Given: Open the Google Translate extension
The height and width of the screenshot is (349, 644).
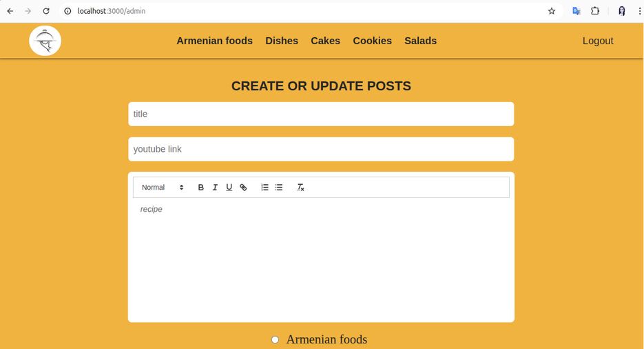Looking at the screenshot, I should tap(577, 11).
